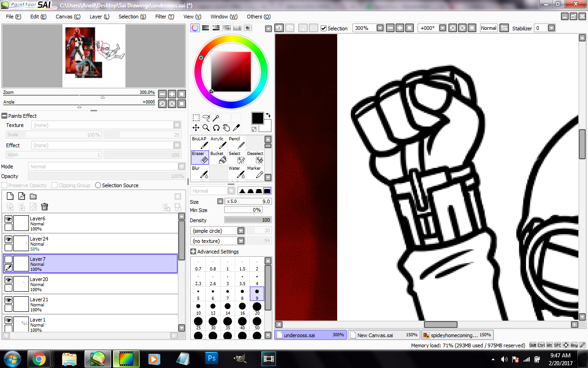Create a new linework layer
Image resolution: width=588 pixels, height=368 pixels.
[x=22, y=196]
